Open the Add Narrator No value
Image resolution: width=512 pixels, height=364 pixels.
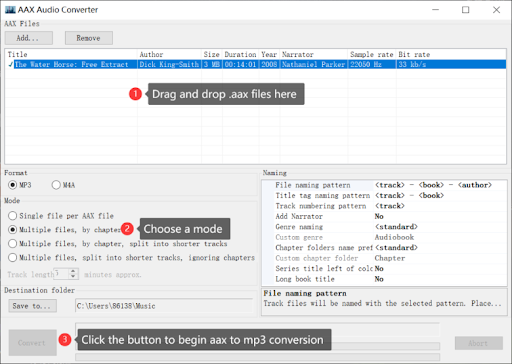pos(439,216)
